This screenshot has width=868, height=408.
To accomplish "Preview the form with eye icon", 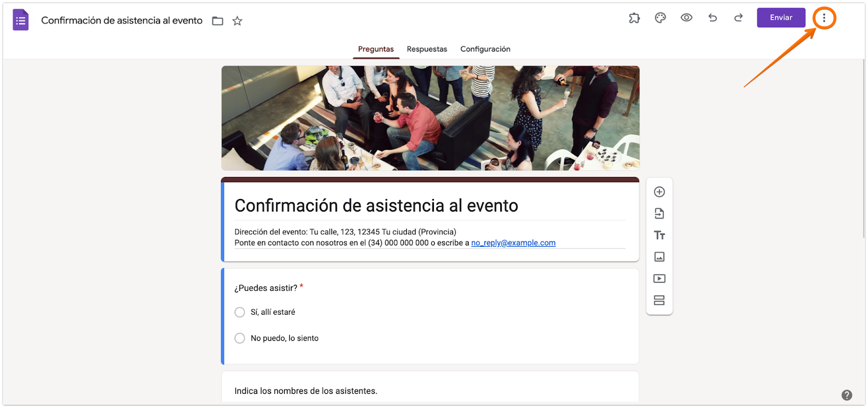I will pyautogui.click(x=686, y=18).
